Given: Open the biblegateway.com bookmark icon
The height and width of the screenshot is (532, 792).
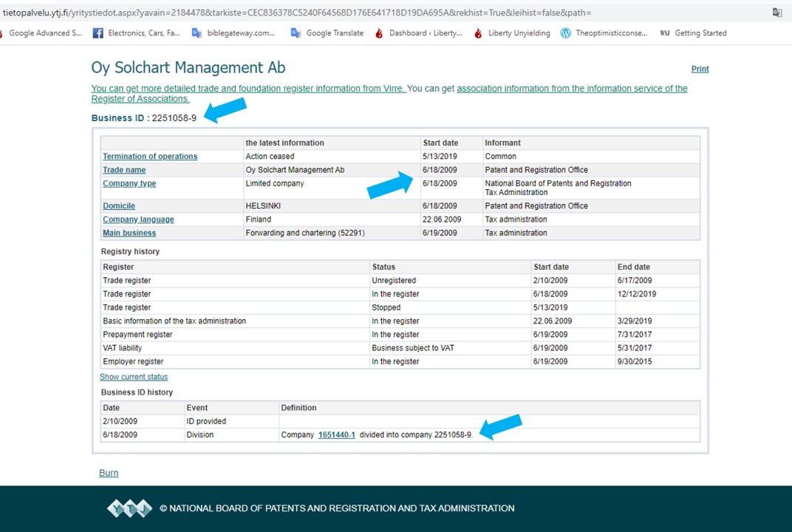Looking at the screenshot, I should point(197,33).
